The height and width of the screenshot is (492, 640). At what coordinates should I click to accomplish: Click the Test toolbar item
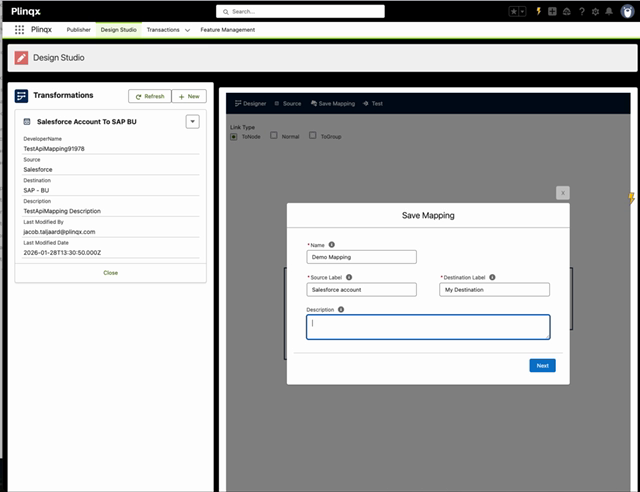373,104
